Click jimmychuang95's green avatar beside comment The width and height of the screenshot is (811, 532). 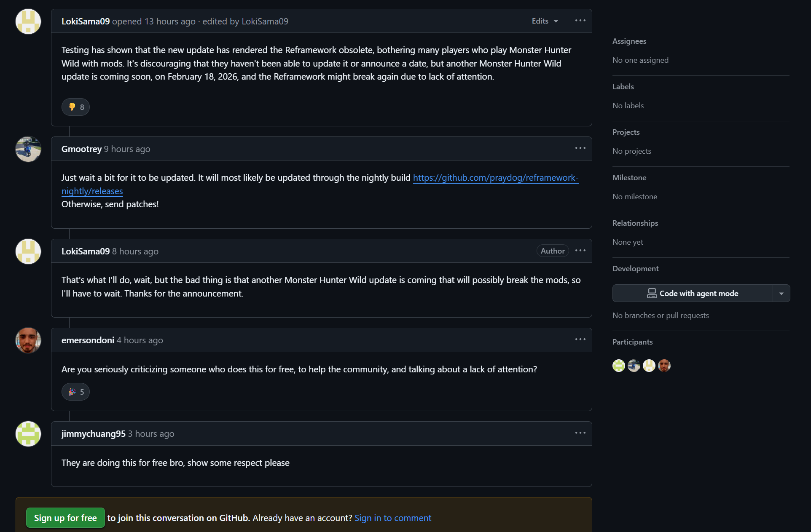click(x=28, y=434)
